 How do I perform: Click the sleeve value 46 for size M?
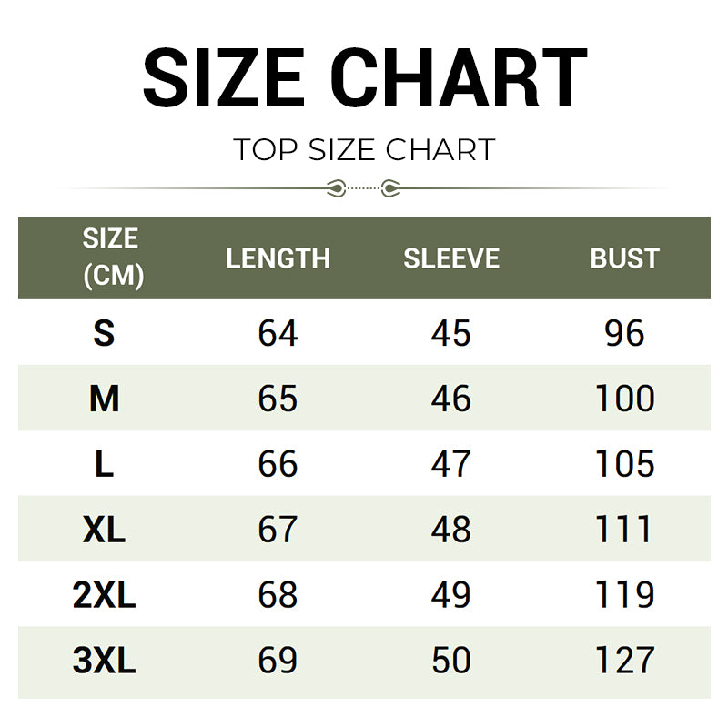451,399
